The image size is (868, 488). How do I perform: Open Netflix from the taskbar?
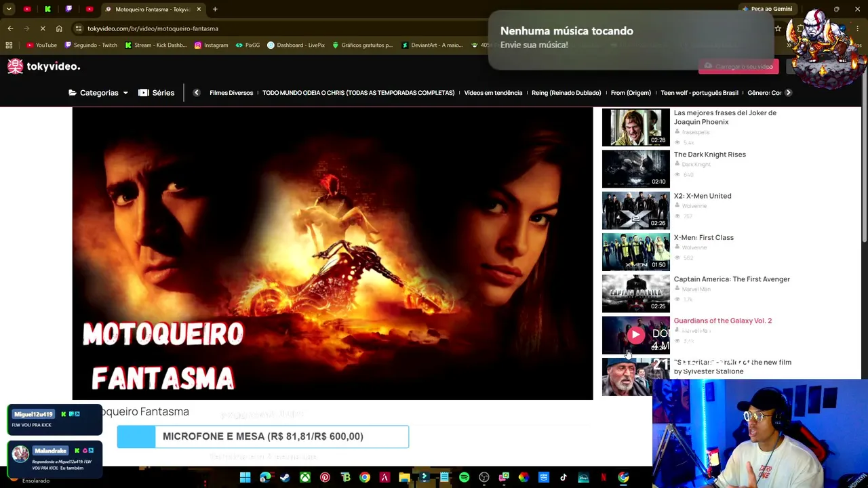point(603,478)
